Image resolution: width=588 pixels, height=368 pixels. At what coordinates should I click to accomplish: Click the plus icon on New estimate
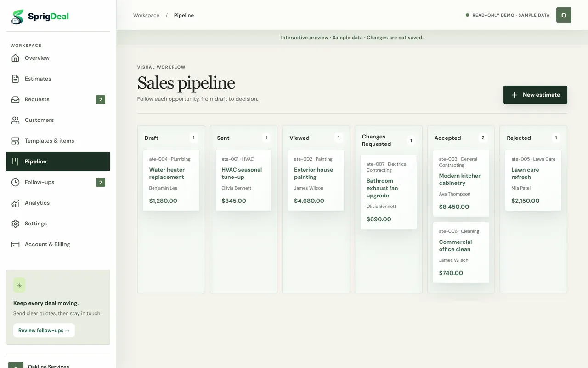click(x=514, y=95)
